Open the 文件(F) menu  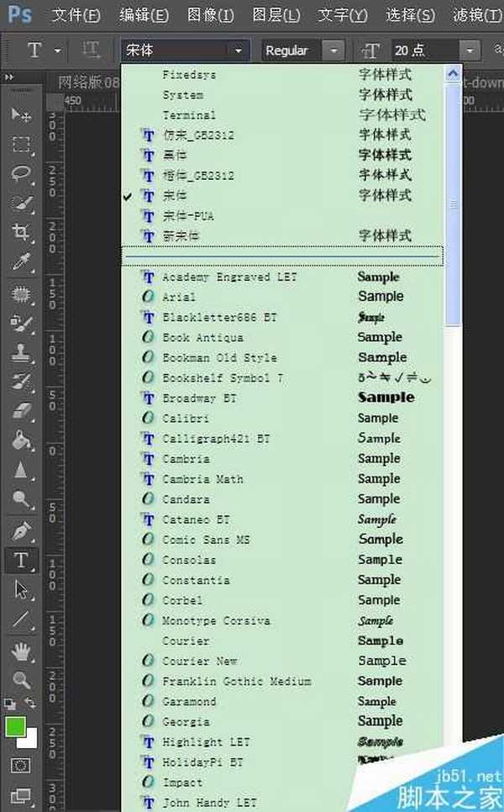76,15
